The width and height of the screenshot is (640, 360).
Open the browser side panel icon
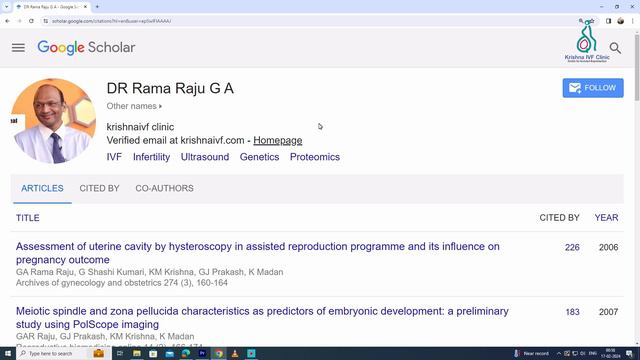click(608, 21)
